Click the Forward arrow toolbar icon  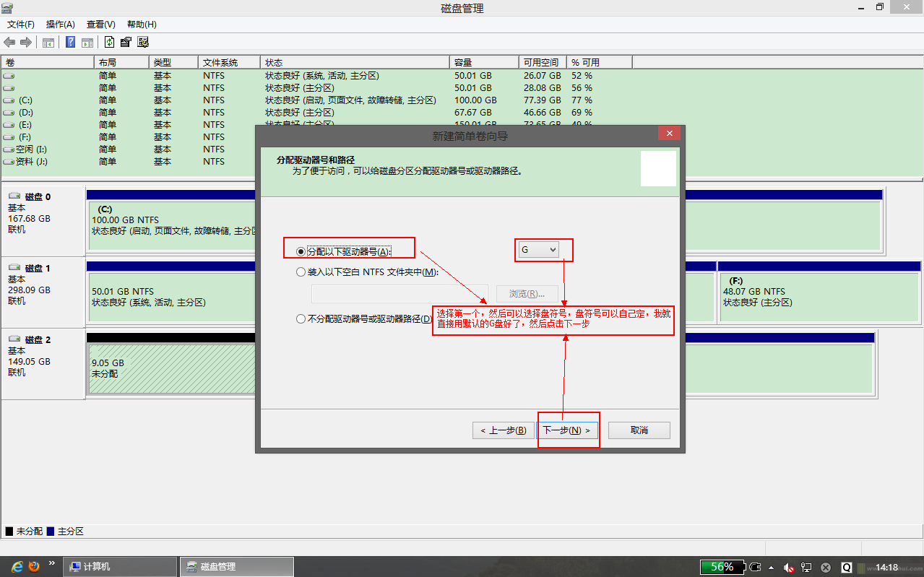tap(26, 43)
